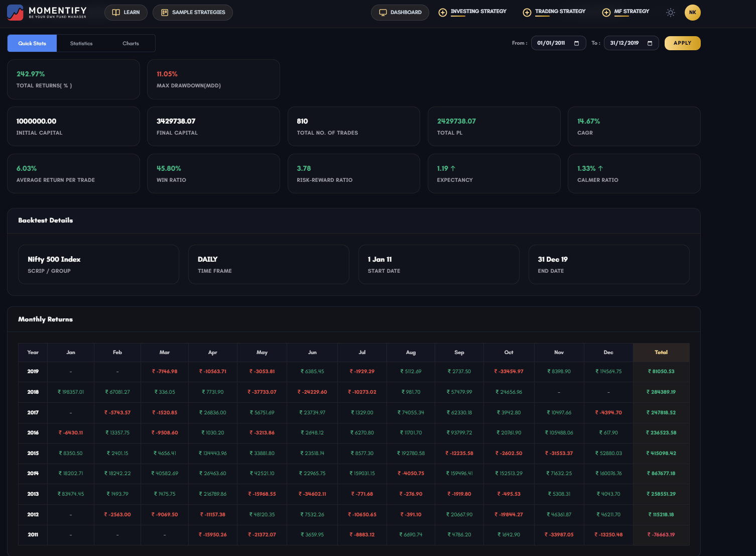Click the DAILY time frame card
This screenshot has width=756, height=556.
click(269, 264)
